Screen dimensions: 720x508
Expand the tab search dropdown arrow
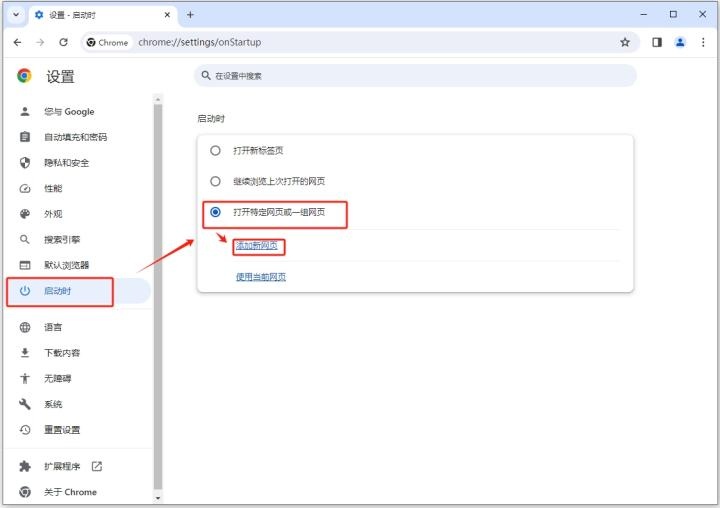click(16, 15)
